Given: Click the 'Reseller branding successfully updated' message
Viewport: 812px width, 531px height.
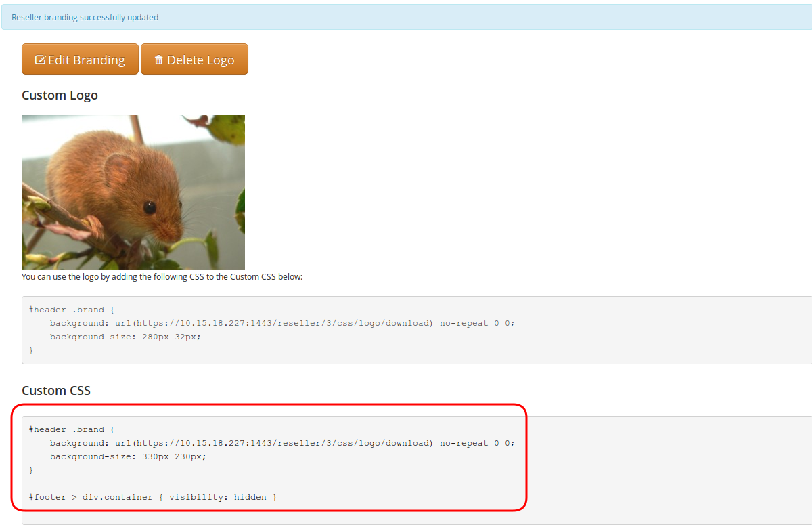Looking at the screenshot, I should (85, 17).
